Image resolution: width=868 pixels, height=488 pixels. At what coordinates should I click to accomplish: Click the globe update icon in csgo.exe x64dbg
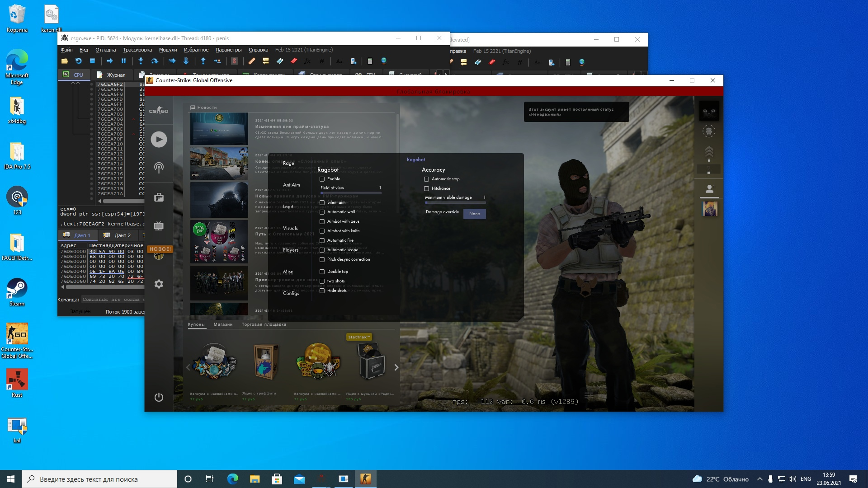[384, 61]
